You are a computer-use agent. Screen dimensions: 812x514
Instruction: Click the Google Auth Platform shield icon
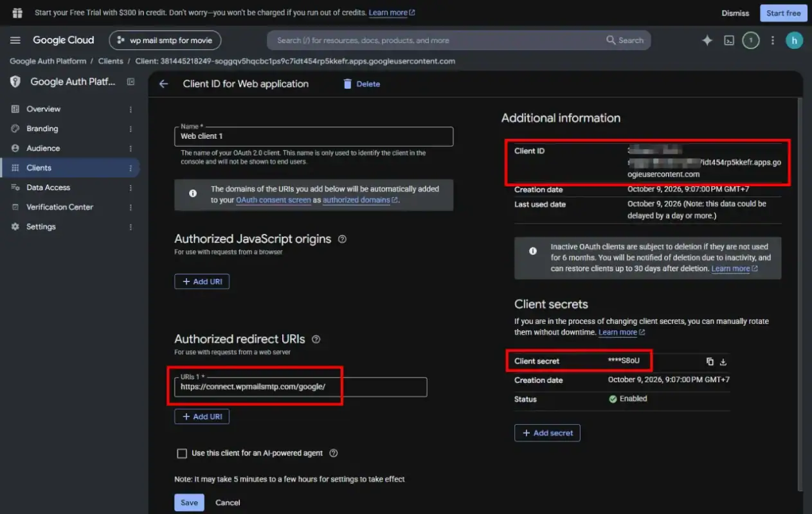15,82
